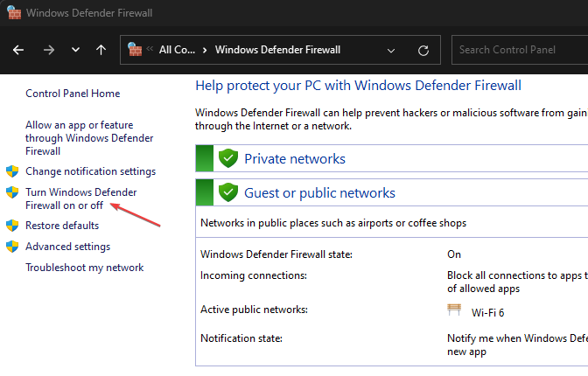Click the 'Active public networks:' label
Viewport: 588px width, 376px height.
click(254, 310)
